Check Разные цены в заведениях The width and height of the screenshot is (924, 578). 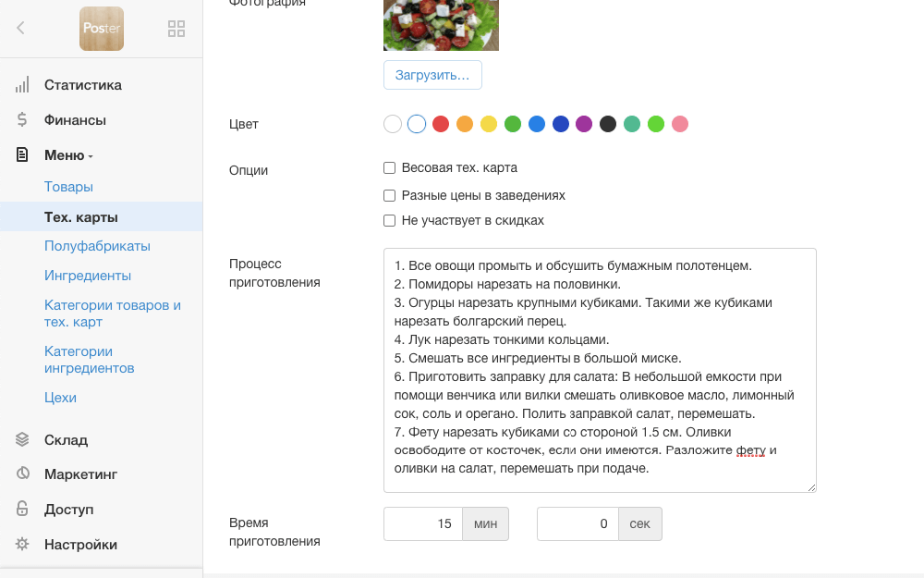click(x=389, y=194)
